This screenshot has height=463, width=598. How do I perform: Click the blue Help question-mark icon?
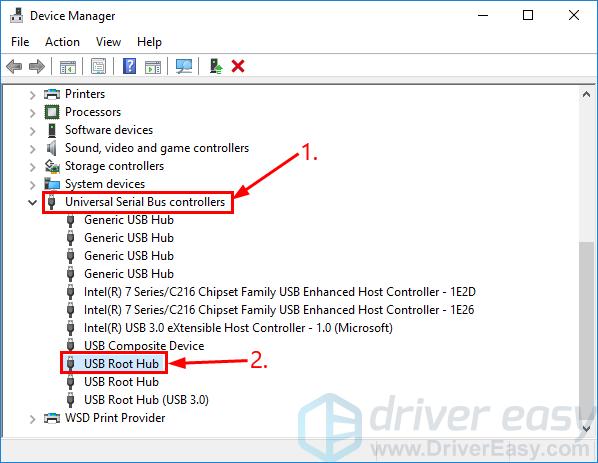coord(130,66)
